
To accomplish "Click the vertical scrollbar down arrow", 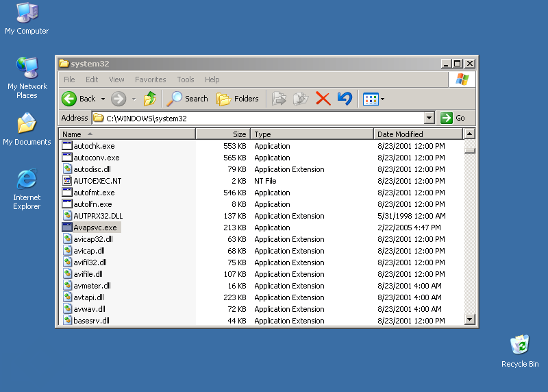I will point(469,319).
